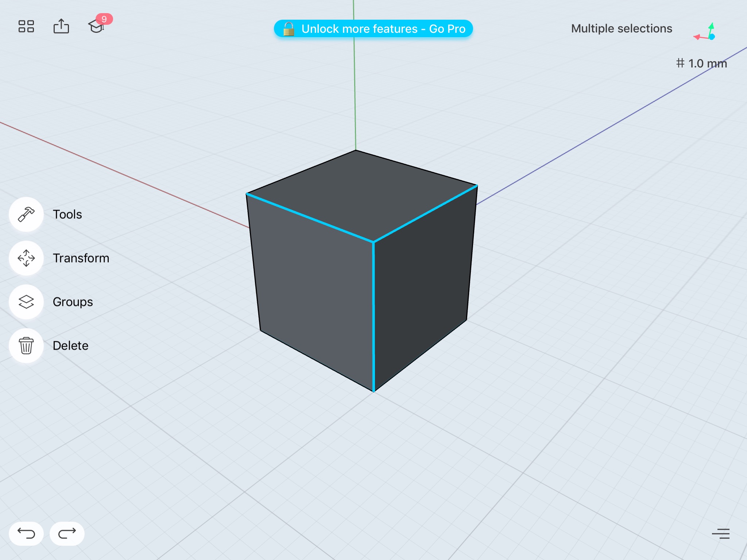The width and height of the screenshot is (747, 560).
Task: Open the Items list menu icon
Action: [721, 534]
